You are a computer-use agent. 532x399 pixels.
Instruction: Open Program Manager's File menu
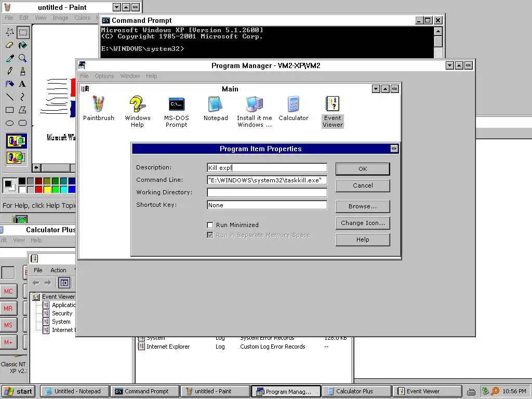84,76
